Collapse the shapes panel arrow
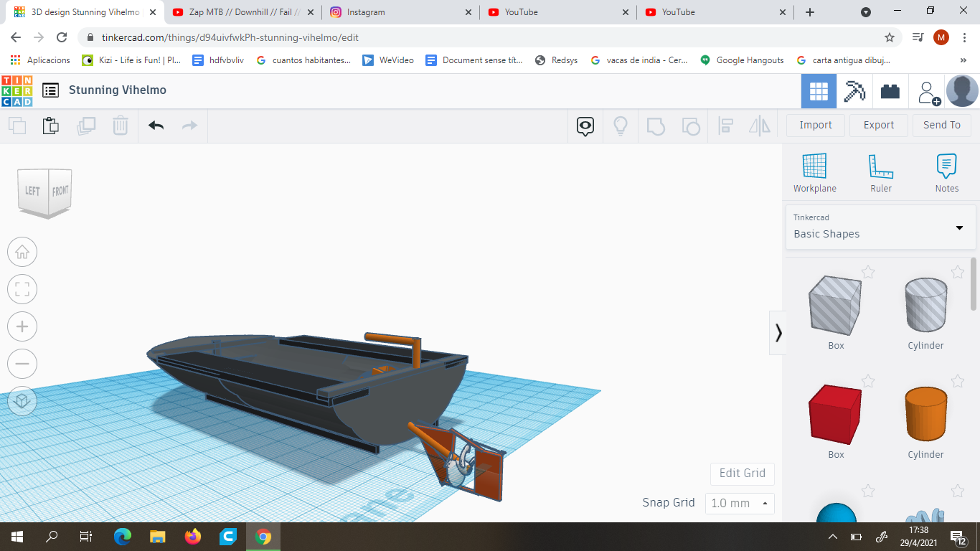Screen dimensions: 980x551 [x=778, y=333]
